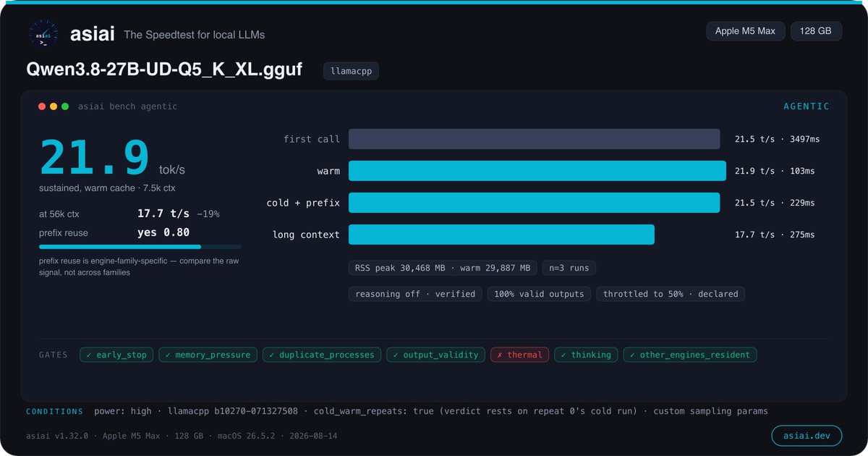
Task: Click the yellow traffic-light dot
Action: pos(54,106)
